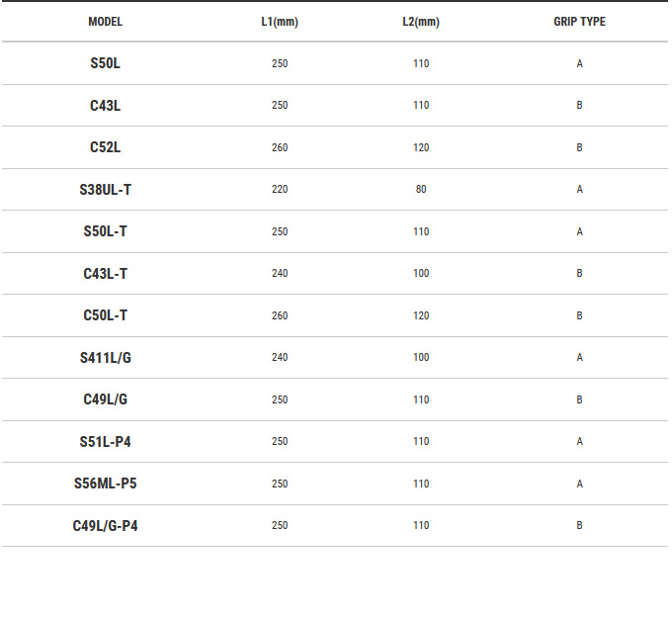Click the L2(mm) column header
Screen dimensions: 672x617
421,22
